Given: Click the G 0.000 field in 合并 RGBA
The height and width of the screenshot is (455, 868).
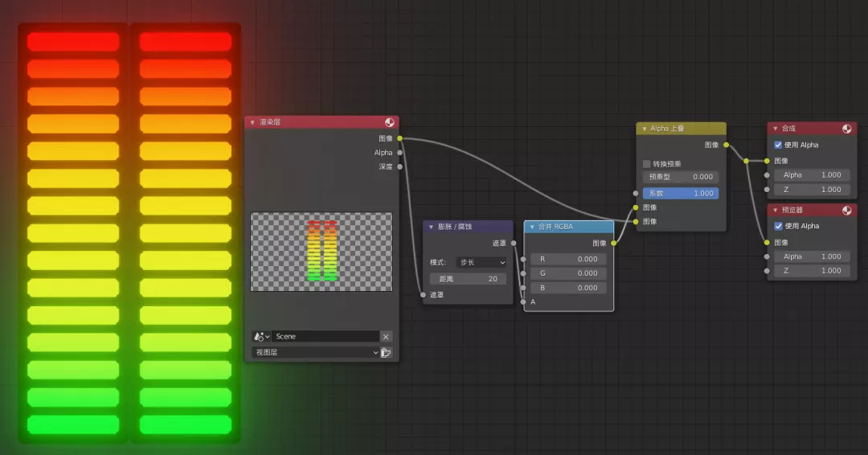Looking at the screenshot, I should pyautogui.click(x=568, y=273).
